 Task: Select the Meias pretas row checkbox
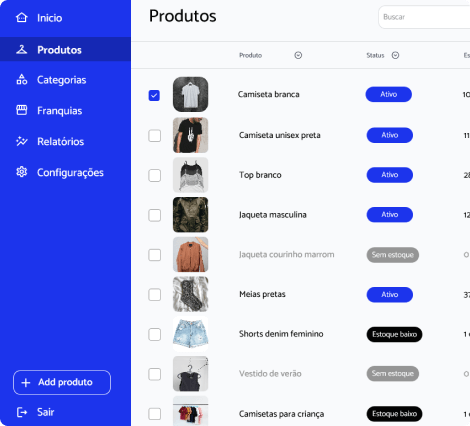[x=154, y=295]
